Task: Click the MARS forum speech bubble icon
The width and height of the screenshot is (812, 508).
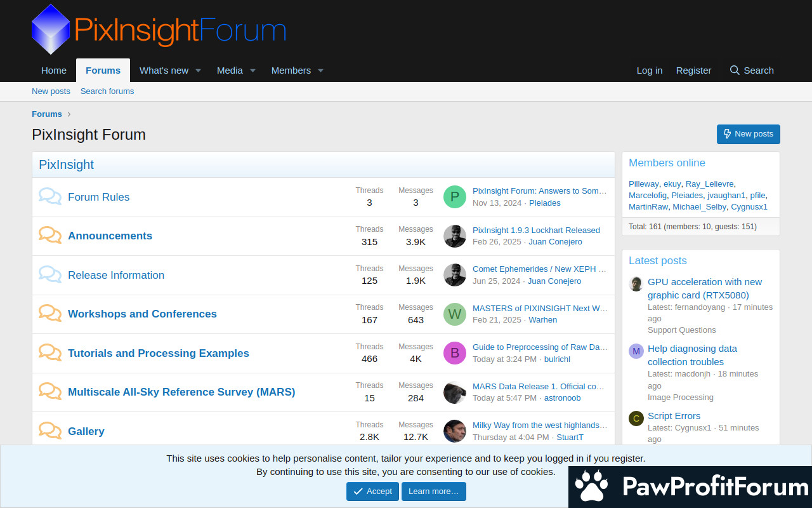Action: (x=50, y=392)
